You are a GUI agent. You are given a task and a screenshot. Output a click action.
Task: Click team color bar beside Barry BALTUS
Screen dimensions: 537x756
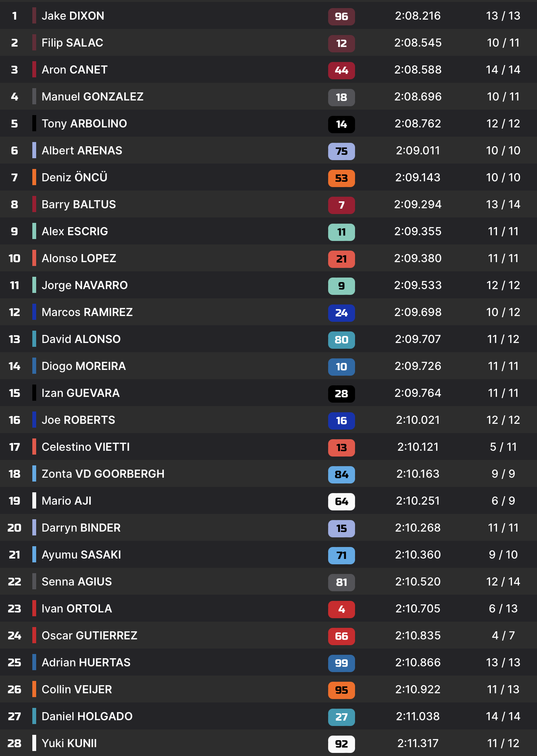point(34,204)
